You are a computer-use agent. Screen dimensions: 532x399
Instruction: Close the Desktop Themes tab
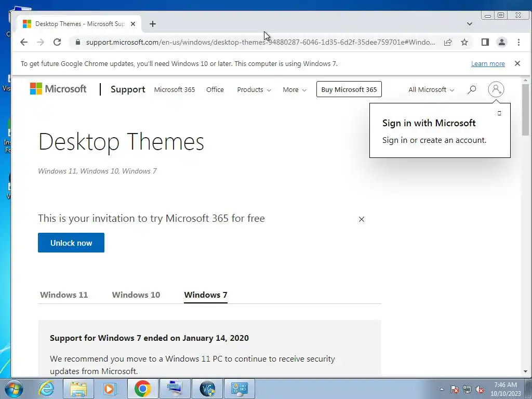[x=133, y=24]
